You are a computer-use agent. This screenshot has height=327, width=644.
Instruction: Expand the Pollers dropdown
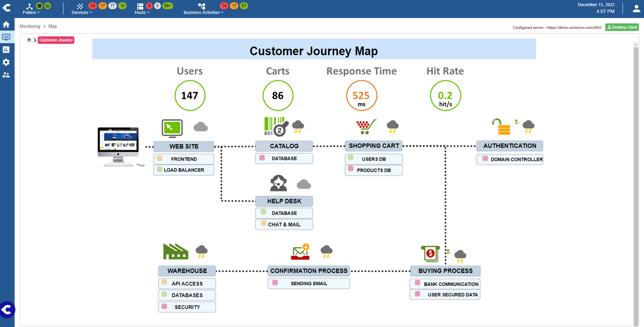[x=31, y=12]
